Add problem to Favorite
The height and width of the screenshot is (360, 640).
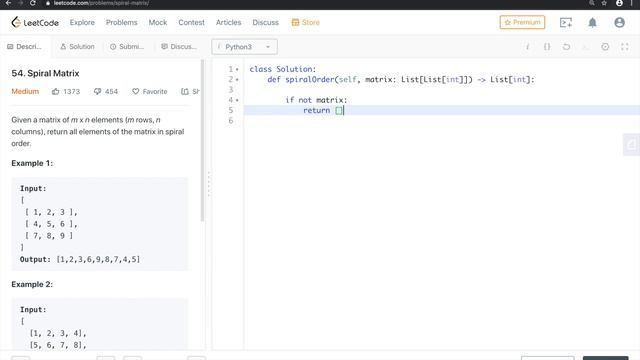coord(149,91)
